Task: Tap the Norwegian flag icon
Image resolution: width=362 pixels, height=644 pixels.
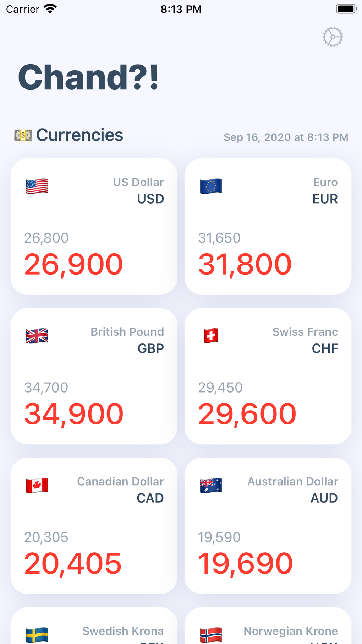Action: pos(211,634)
